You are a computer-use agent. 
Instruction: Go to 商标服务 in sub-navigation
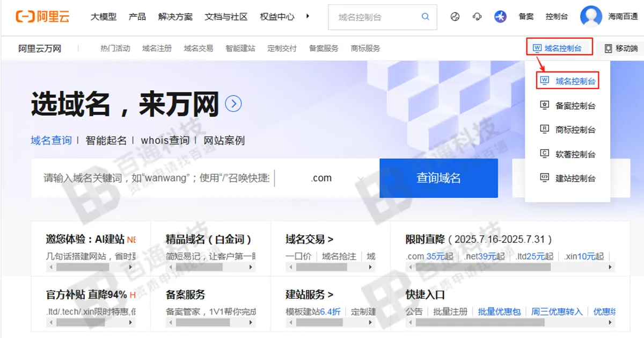click(x=365, y=48)
